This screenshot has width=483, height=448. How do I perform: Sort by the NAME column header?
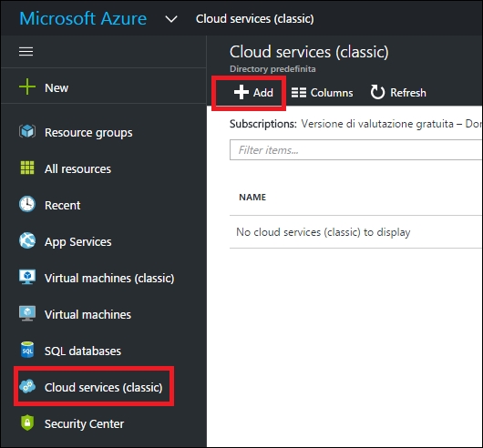coord(252,197)
